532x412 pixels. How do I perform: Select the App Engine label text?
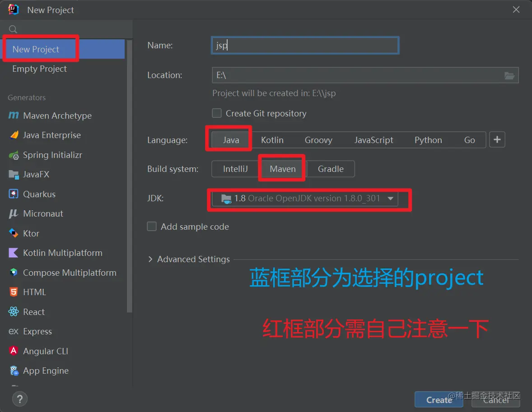coord(46,370)
